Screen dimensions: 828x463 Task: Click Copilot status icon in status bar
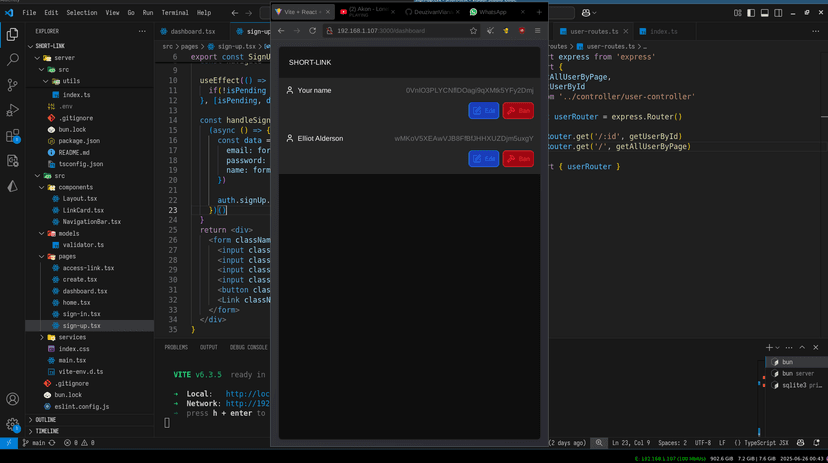click(801, 443)
